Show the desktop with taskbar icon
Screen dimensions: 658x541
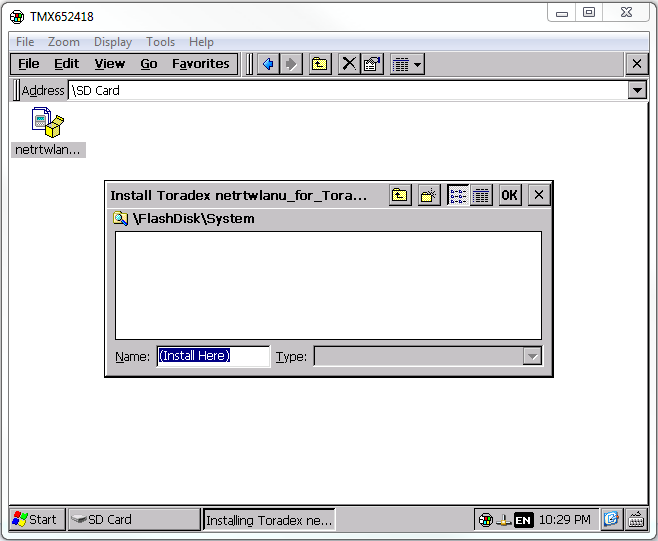611,520
